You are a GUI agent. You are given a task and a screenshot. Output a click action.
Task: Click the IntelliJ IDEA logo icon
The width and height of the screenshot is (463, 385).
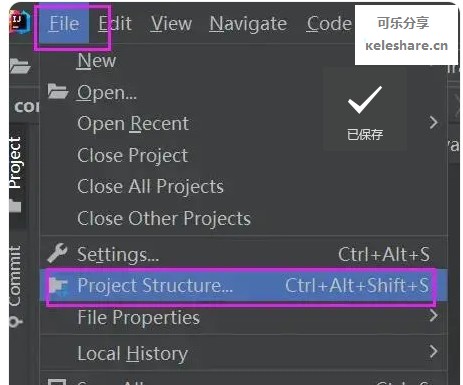pos(19,23)
